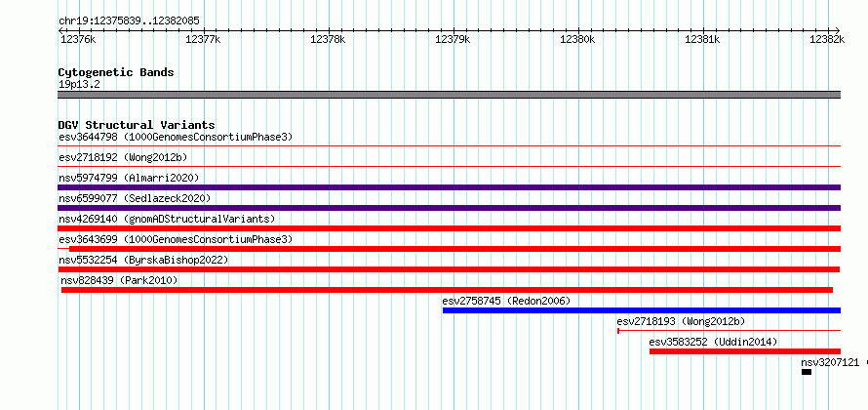
Task: Click the 12376k ruler tick label
Action: coord(77,39)
